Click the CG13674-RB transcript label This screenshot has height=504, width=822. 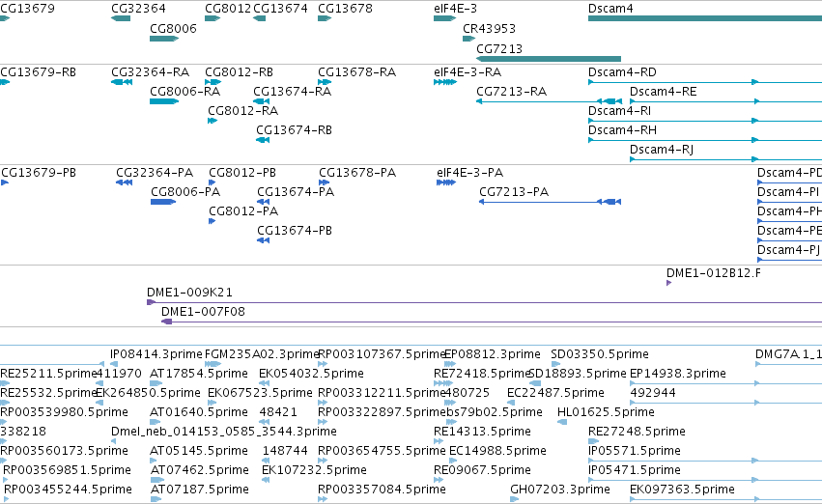coord(294,130)
